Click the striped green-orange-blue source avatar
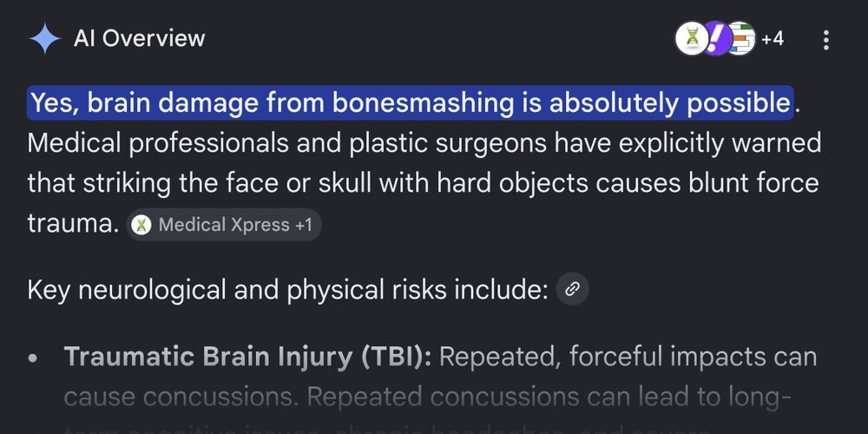Screen dimensions: 868x434 point(742,39)
